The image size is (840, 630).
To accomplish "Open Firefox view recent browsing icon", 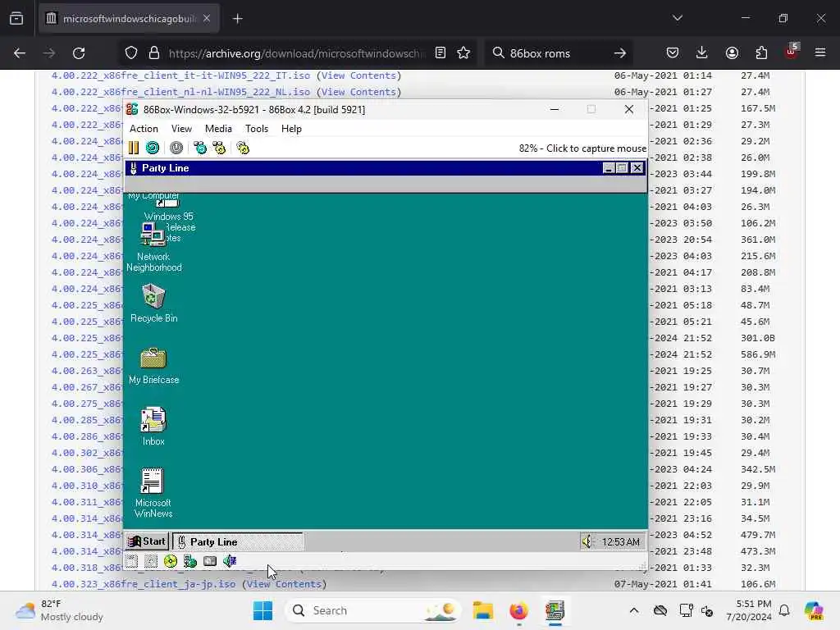I will (x=16, y=19).
